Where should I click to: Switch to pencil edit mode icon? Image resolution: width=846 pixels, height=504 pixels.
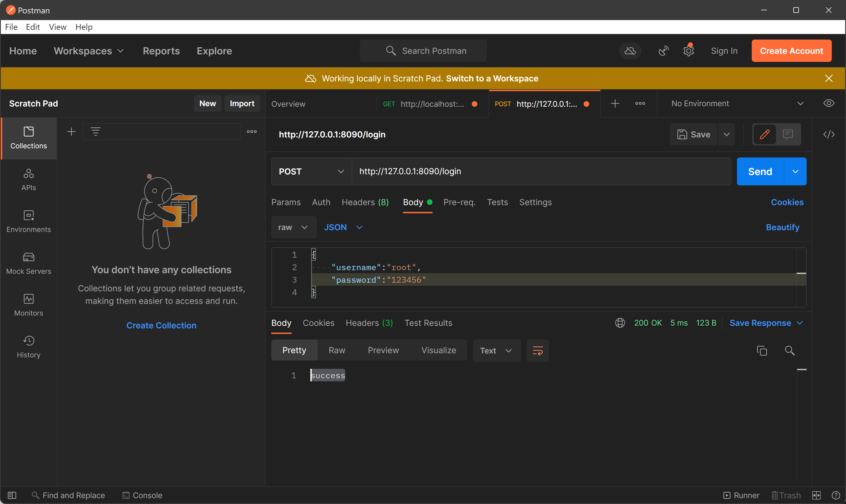pyautogui.click(x=765, y=134)
